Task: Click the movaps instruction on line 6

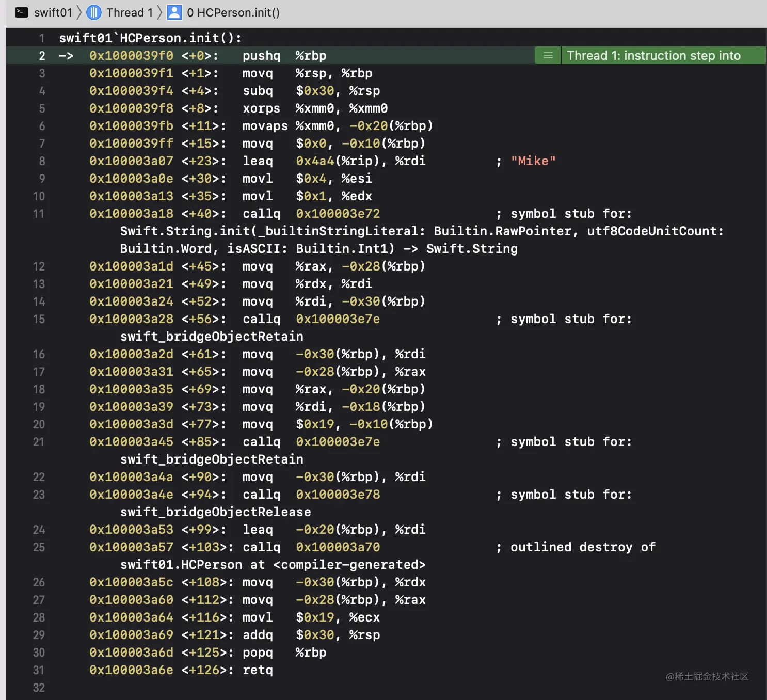Action: click(265, 126)
